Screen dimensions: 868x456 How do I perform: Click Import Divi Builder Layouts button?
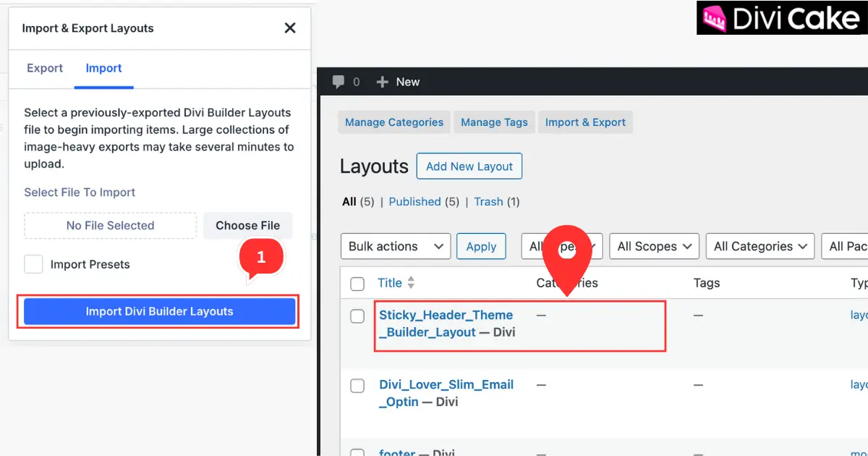(x=159, y=311)
